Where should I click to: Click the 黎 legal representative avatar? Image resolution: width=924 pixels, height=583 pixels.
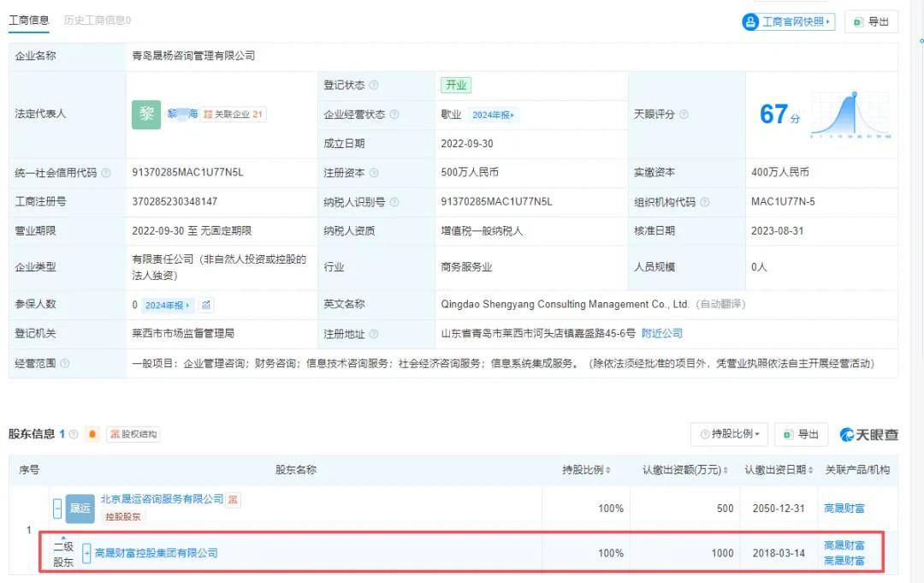146,112
